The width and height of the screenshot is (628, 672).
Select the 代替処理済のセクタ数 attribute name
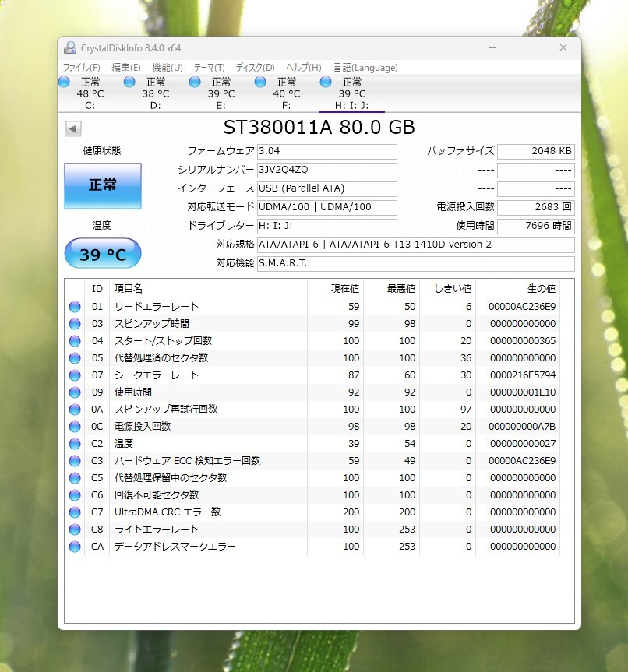pyautogui.click(x=161, y=358)
